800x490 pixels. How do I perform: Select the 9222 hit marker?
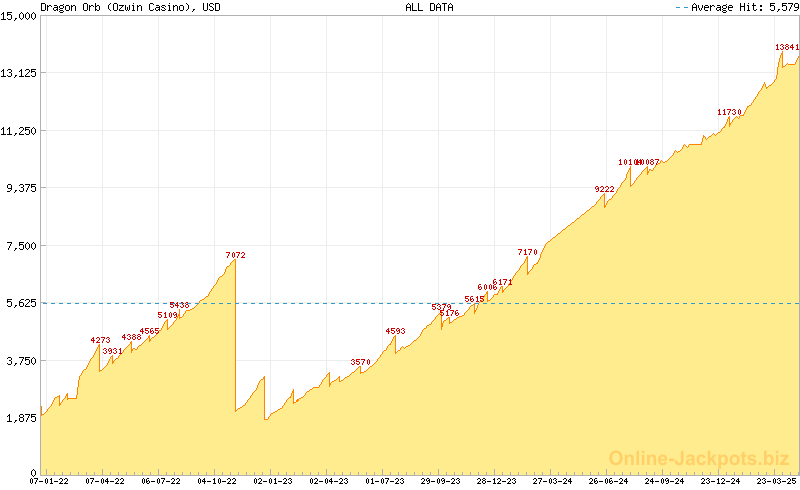tap(604, 189)
